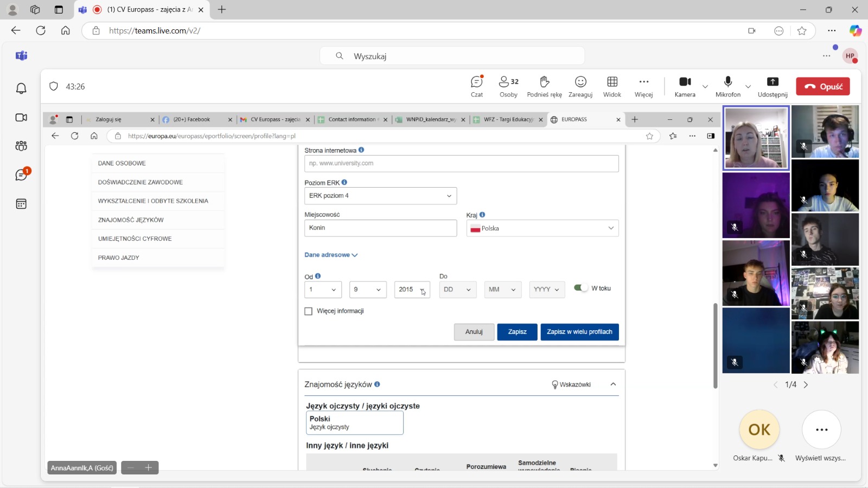
Task: Close the CV Europass Teams tab
Action: 201,10
